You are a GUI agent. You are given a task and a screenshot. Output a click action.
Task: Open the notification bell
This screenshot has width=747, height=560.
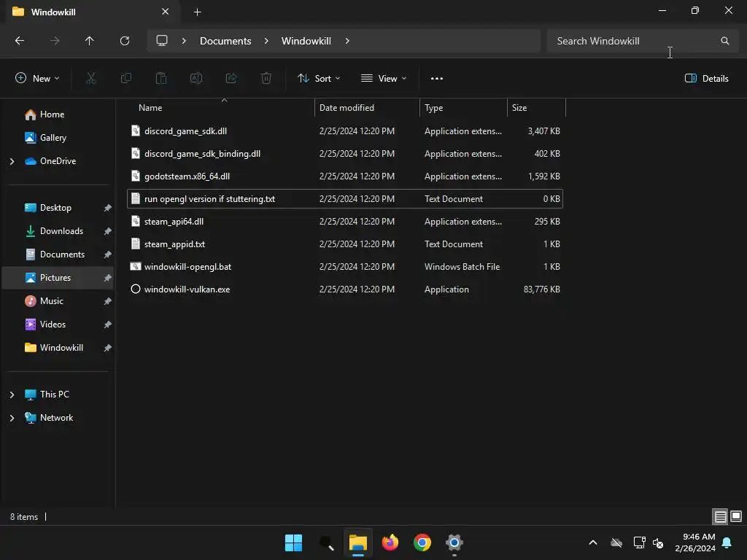(x=727, y=542)
